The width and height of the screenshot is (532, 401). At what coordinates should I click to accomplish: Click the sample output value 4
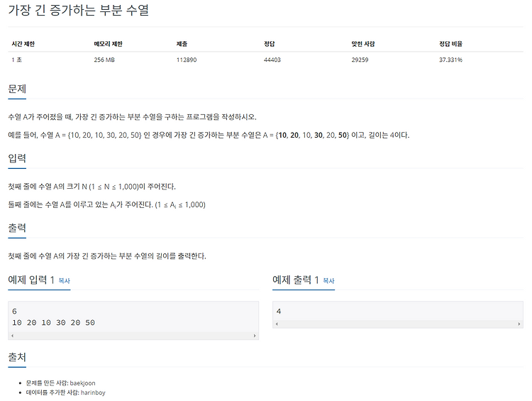[279, 311]
